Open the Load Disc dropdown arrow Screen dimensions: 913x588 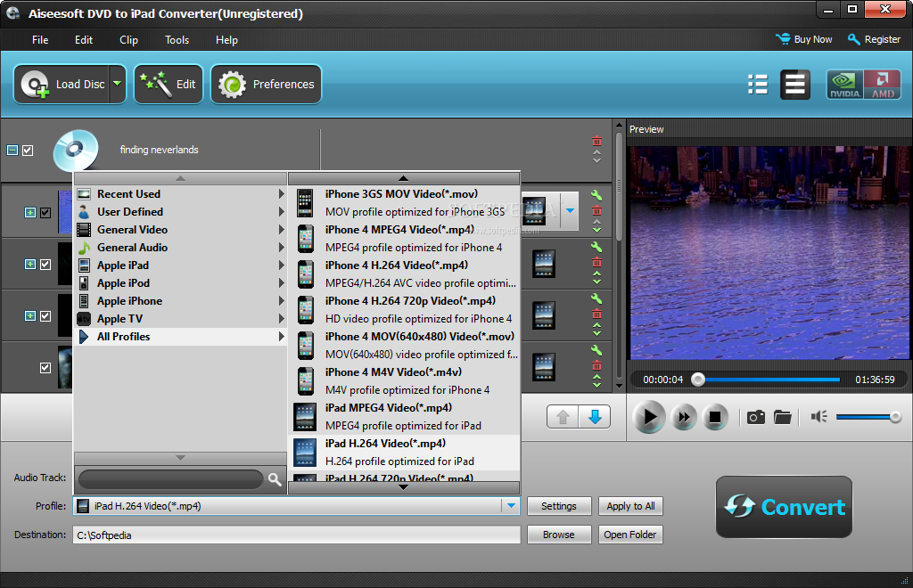click(x=118, y=85)
